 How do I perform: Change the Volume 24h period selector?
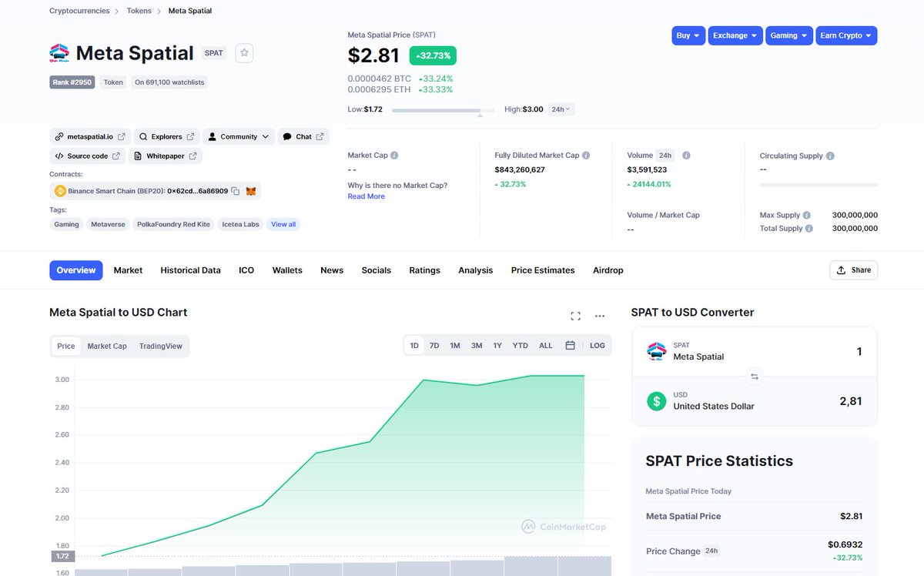click(x=665, y=156)
